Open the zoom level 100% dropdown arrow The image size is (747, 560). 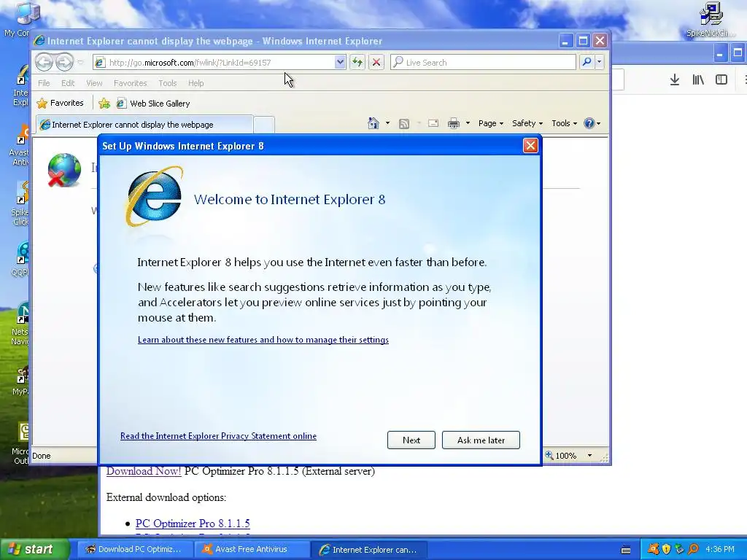[x=589, y=456]
